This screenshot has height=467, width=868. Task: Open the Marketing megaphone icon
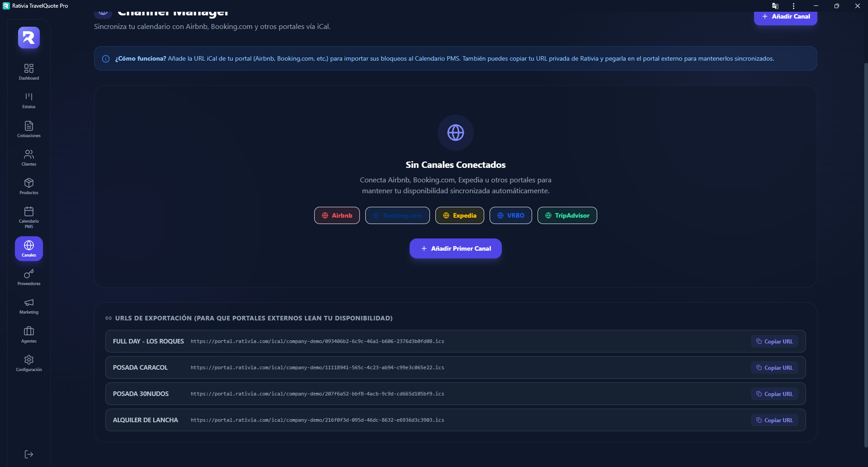pos(29,305)
